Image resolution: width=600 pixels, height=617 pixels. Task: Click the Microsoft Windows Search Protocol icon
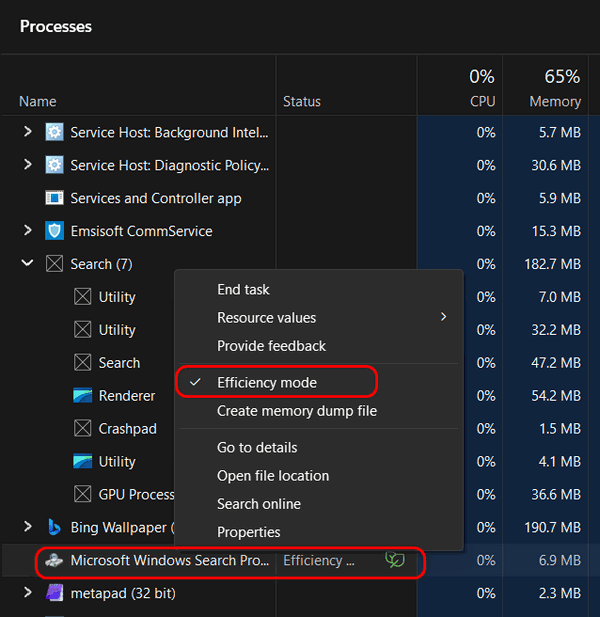[x=54, y=560]
